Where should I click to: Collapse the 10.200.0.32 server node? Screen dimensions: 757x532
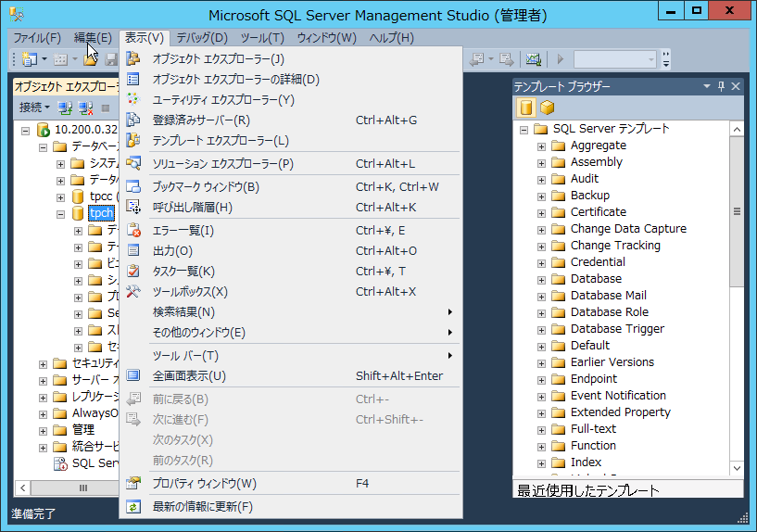(26, 131)
